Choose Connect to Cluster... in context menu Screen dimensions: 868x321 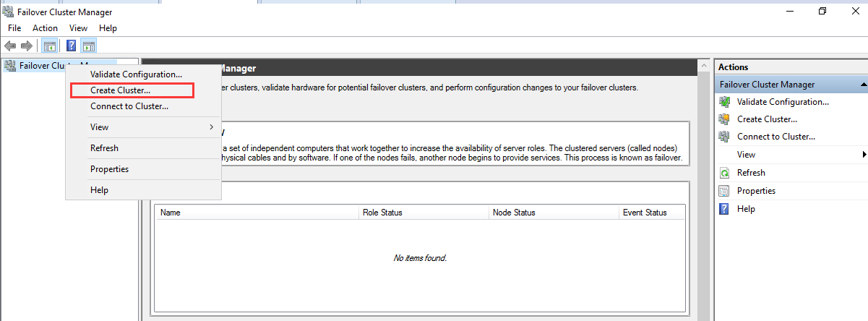tap(143, 106)
